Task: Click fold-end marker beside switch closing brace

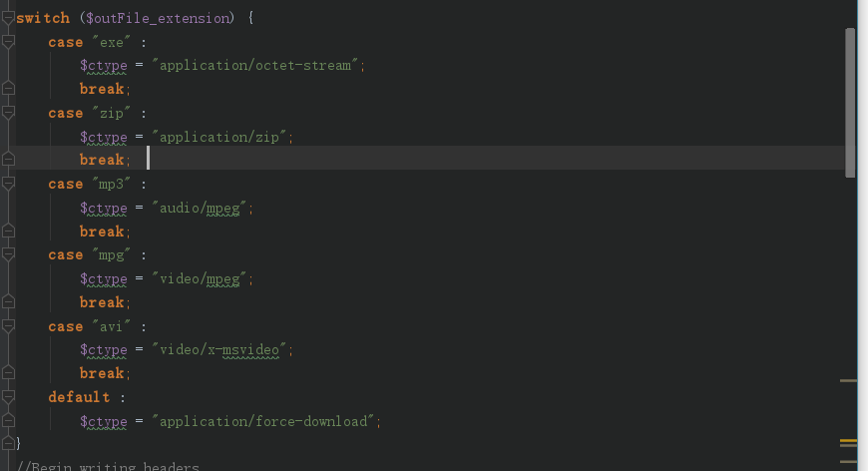Action: pyautogui.click(x=8, y=443)
